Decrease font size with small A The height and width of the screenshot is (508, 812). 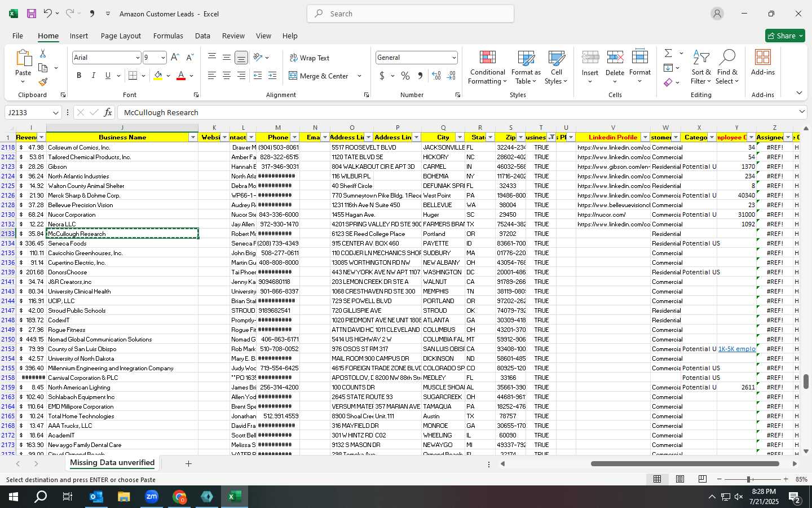[189, 58]
